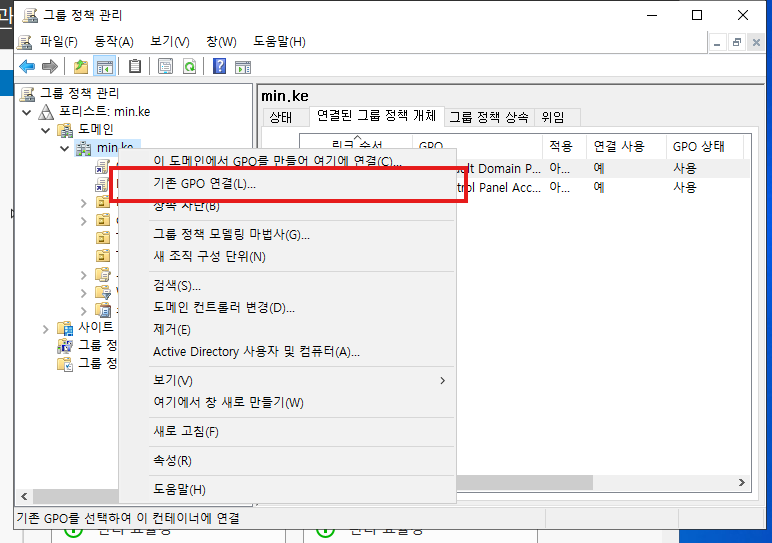Click the clipboard toolbar icon
The image size is (772, 543).
pyautogui.click(x=134, y=66)
